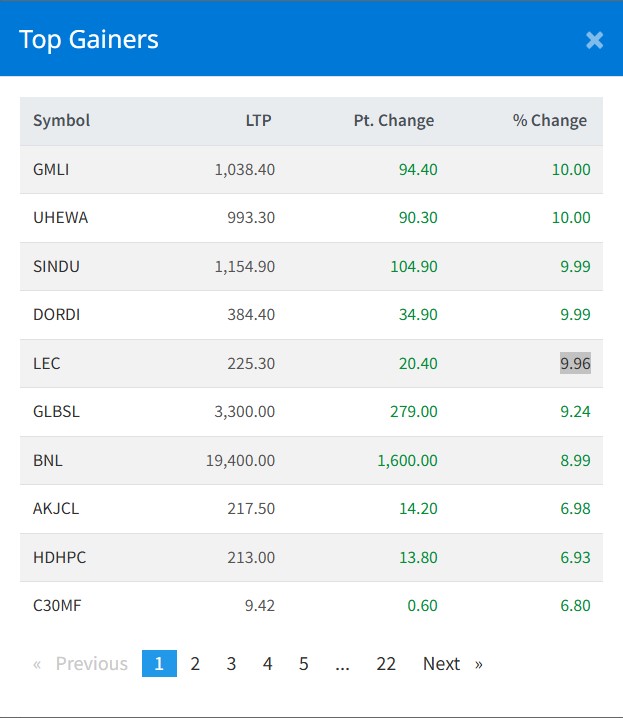The image size is (623, 718).
Task: Close the Top Gainers dialog
Action: tap(594, 40)
